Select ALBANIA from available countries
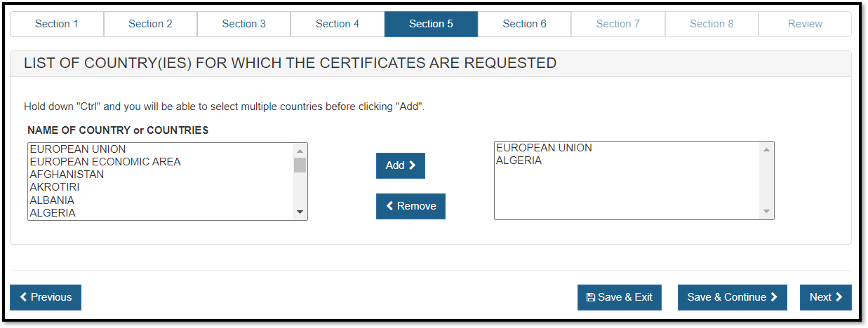 (x=52, y=200)
